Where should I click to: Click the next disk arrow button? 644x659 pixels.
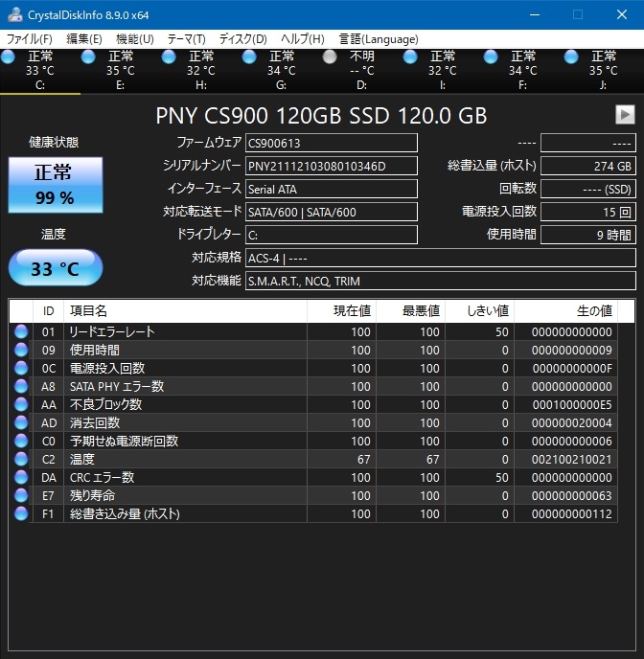[x=625, y=115]
